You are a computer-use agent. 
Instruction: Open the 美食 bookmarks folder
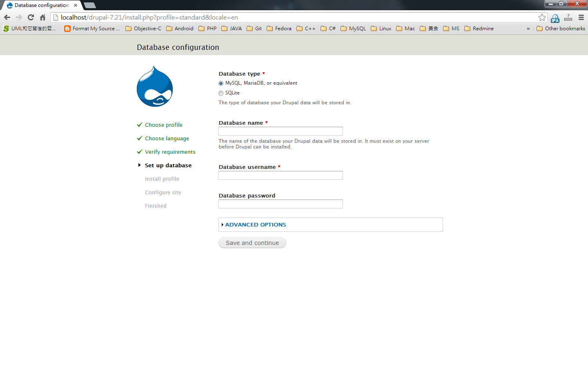429,28
